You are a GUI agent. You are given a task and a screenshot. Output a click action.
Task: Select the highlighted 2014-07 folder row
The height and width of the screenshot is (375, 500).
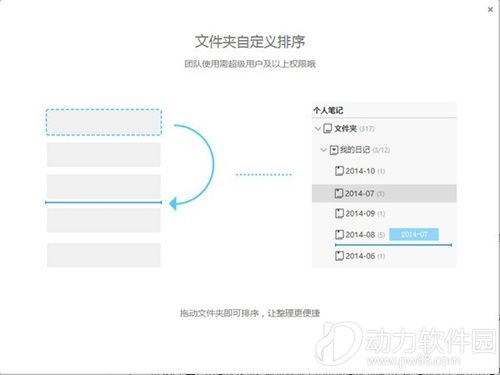click(x=384, y=193)
